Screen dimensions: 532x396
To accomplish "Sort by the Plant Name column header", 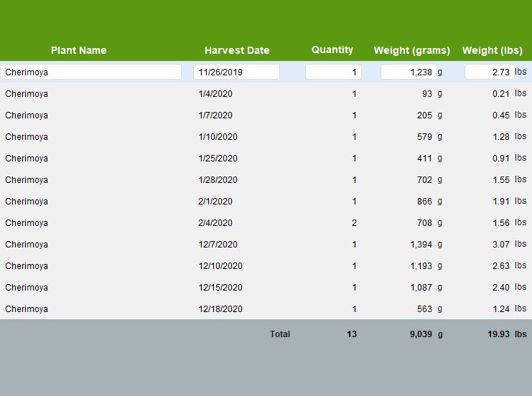I will tap(79, 50).
